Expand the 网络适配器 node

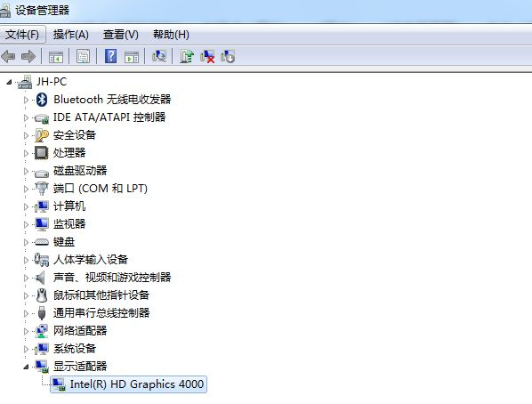coord(26,331)
